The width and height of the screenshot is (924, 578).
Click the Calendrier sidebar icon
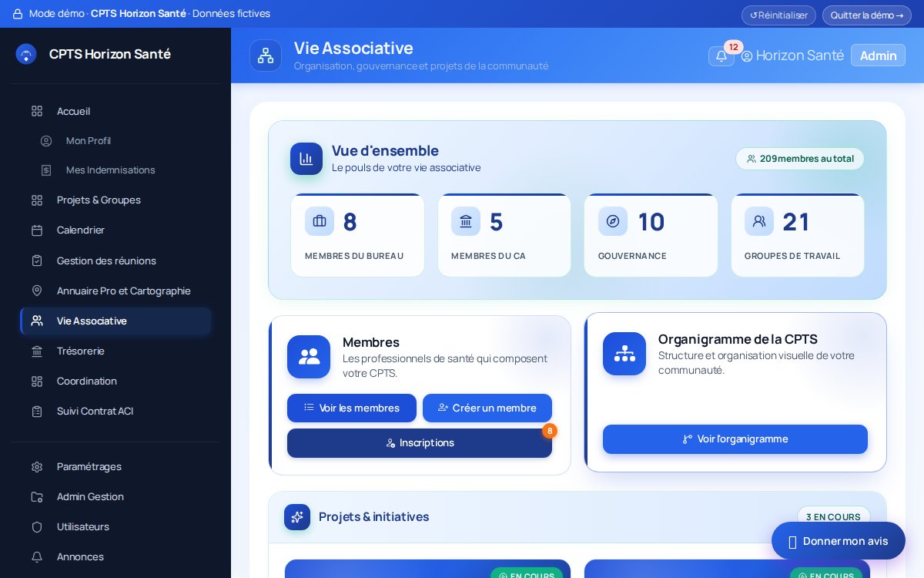coord(37,230)
